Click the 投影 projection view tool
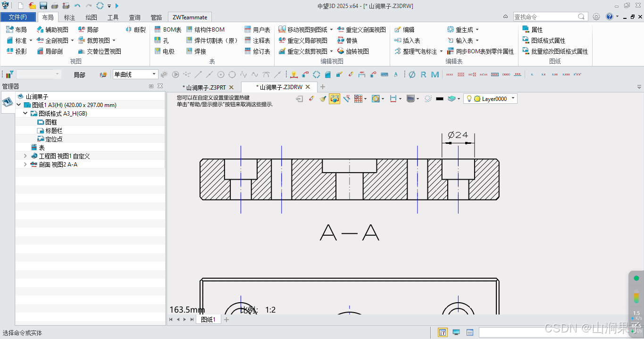Viewport: 644px width, 339px height. (17, 51)
